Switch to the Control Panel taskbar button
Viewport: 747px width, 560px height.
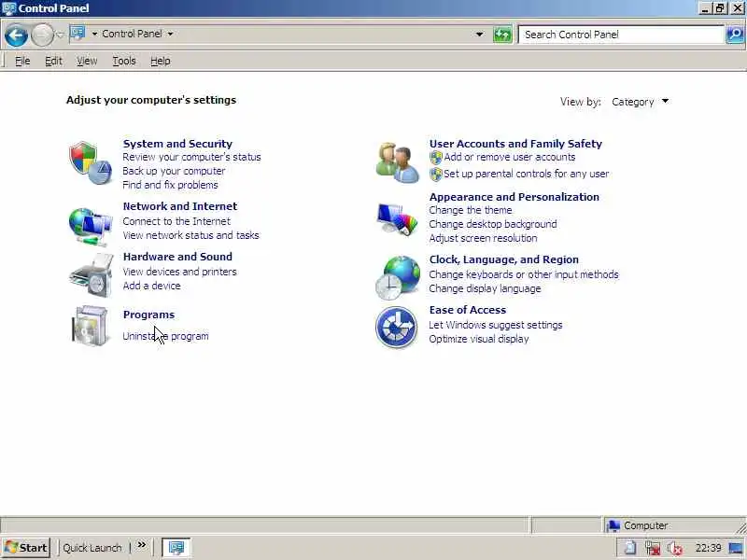(x=176, y=548)
